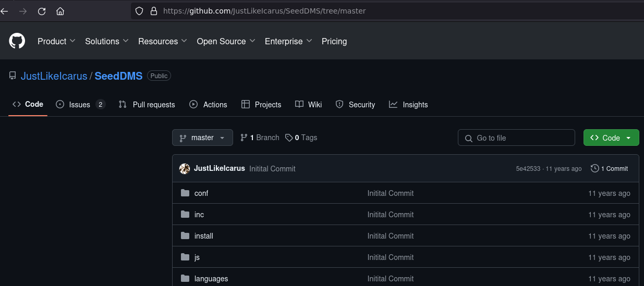Open the green Code dropdown button

point(611,138)
